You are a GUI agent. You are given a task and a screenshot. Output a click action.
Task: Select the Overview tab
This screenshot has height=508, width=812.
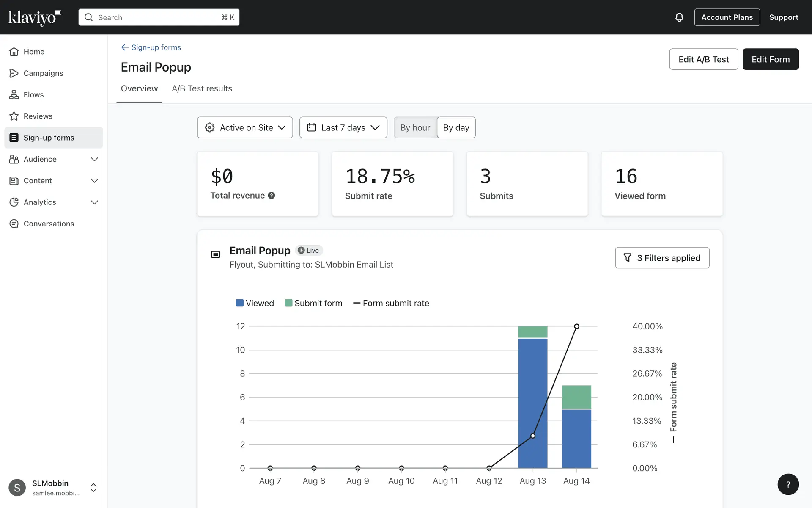tap(139, 88)
